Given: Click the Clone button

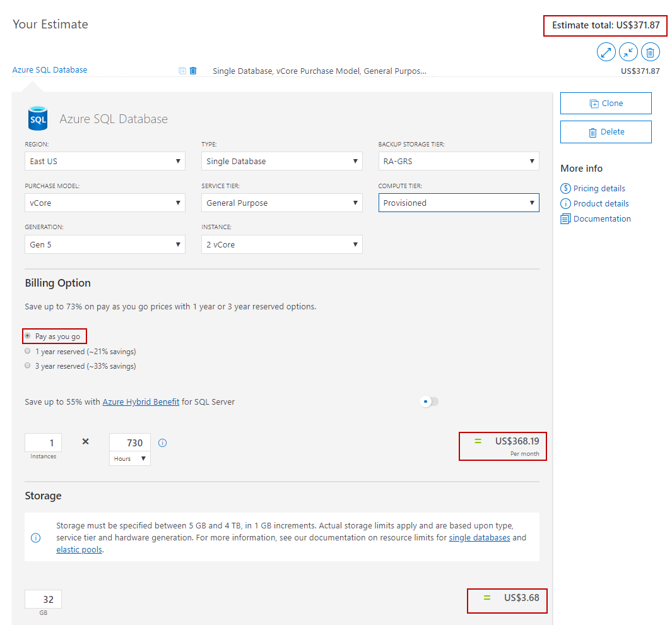Looking at the screenshot, I should click(606, 104).
